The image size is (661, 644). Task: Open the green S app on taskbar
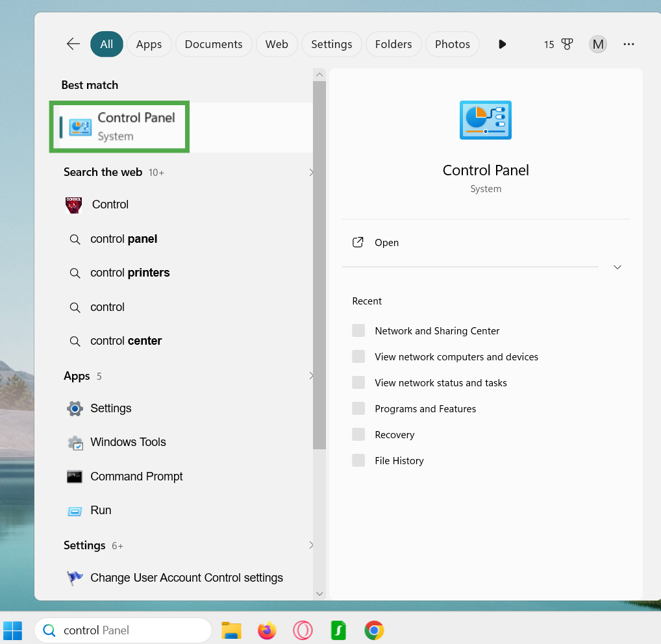pyautogui.click(x=338, y=630)
